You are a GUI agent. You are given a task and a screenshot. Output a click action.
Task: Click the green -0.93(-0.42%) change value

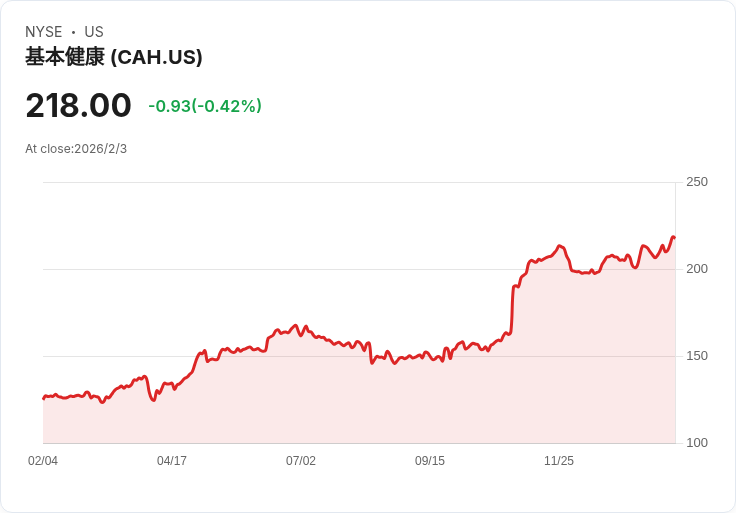(x=205, y=106)
